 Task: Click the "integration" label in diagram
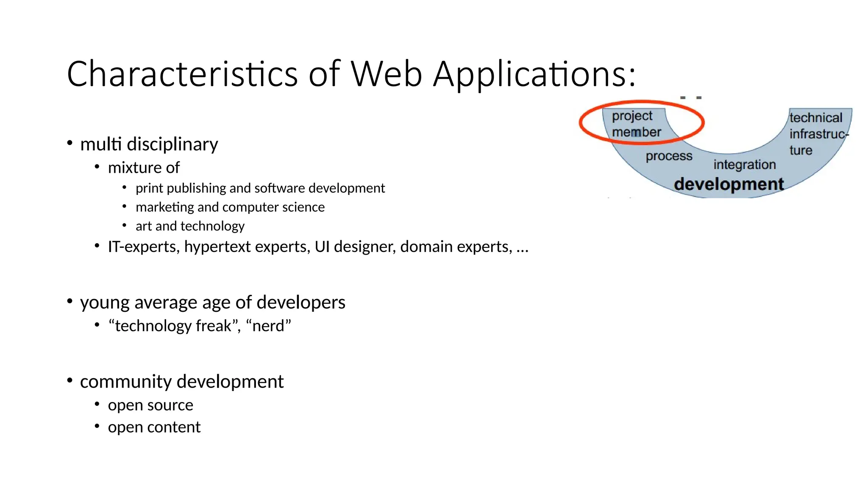coord(744,164)
